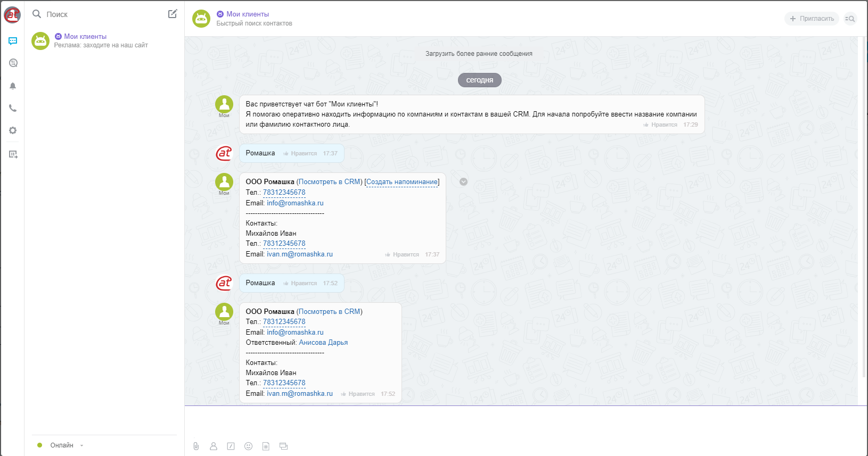Select 'Мои клиенты' chat in the list
Image resolution: width=868 pixels, height=456 pixels.
coord(101,40)
